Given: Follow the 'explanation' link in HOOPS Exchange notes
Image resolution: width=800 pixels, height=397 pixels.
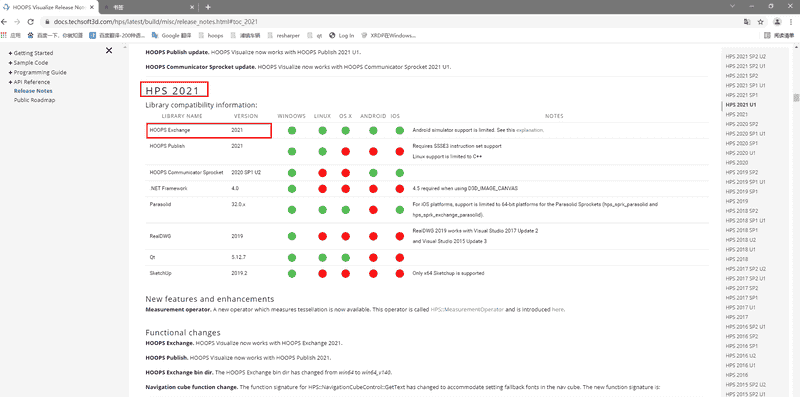Looking at the screenshot, I should click(530, 130).
